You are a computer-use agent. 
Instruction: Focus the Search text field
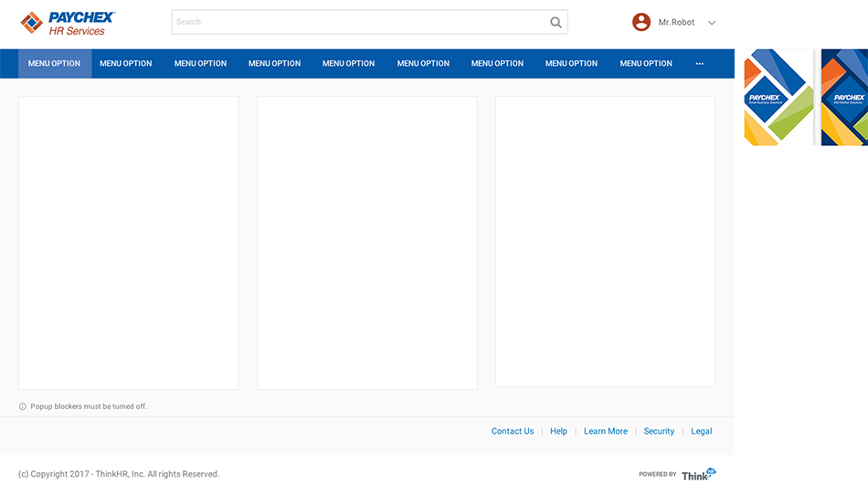coord(356,22)
